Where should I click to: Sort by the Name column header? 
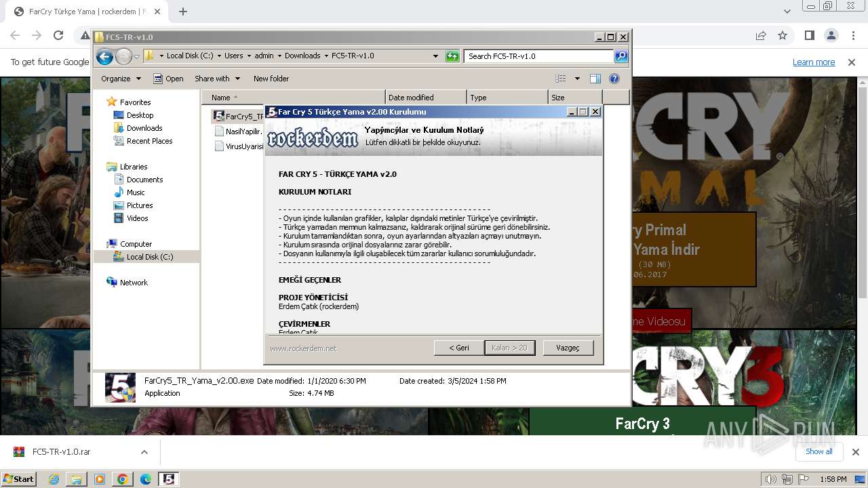tap(294, 98)
